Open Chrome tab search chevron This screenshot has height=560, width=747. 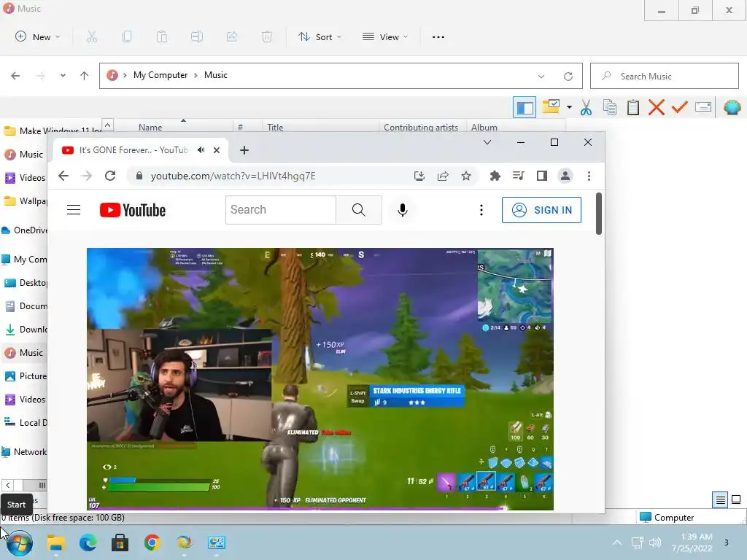point(487,142)
